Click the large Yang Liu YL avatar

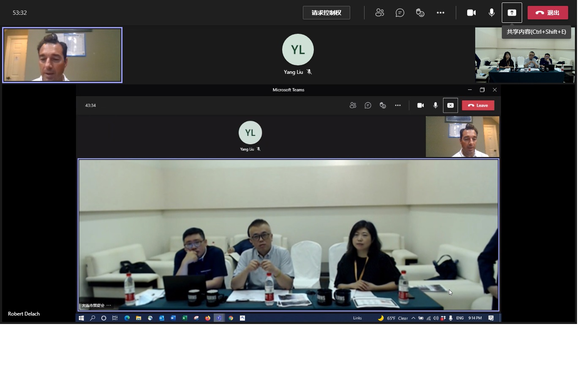tap(298, 50)
